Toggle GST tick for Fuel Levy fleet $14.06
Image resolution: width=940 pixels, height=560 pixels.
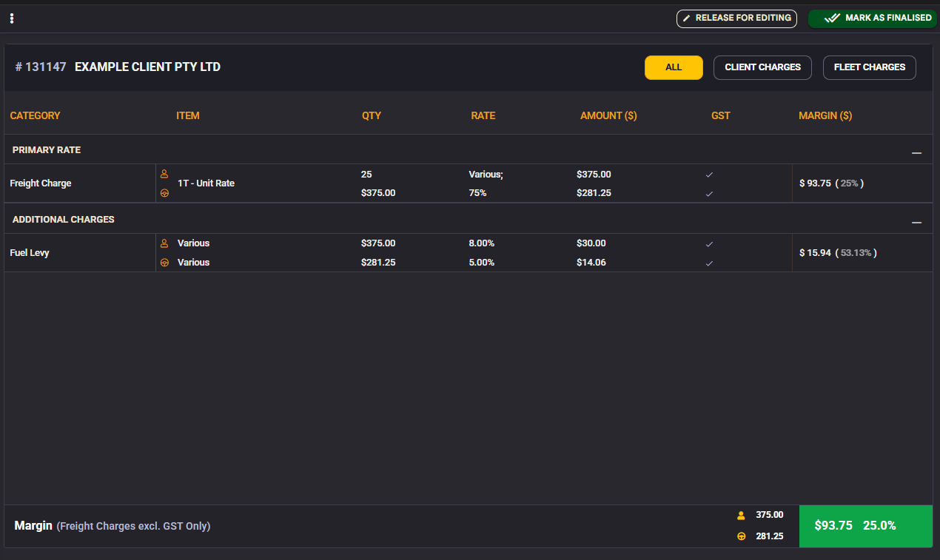(x=709, y=263)
